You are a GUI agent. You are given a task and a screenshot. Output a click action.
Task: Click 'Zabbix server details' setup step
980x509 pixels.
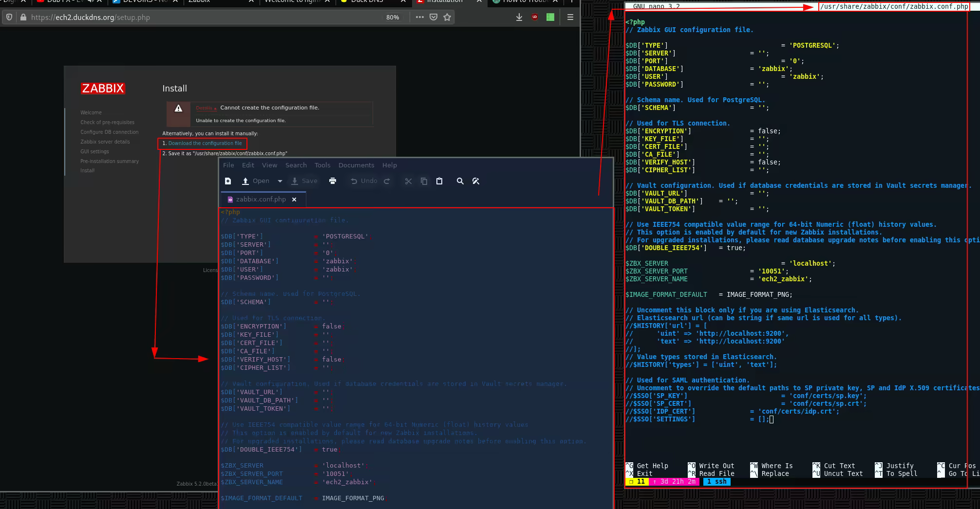click(105, 142)
